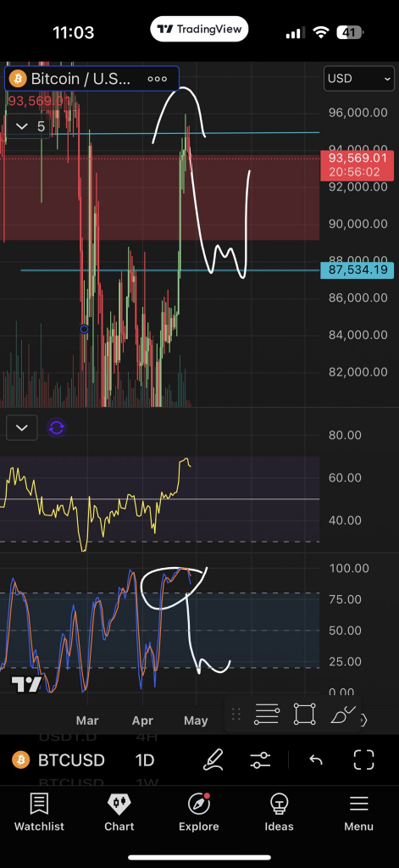Enter fullscreen chart mode
399x868 pixels.
coord(363,759)
